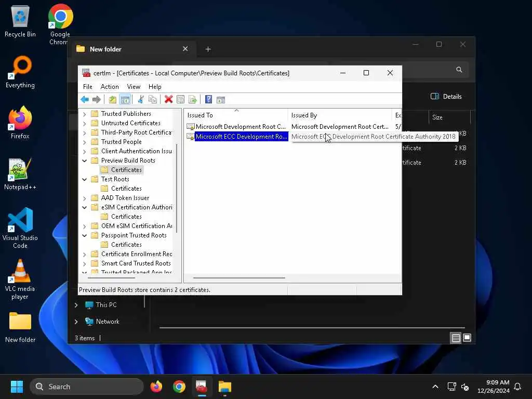Open Help with blue question icon
532x399 pixels.
click(209, 99)
